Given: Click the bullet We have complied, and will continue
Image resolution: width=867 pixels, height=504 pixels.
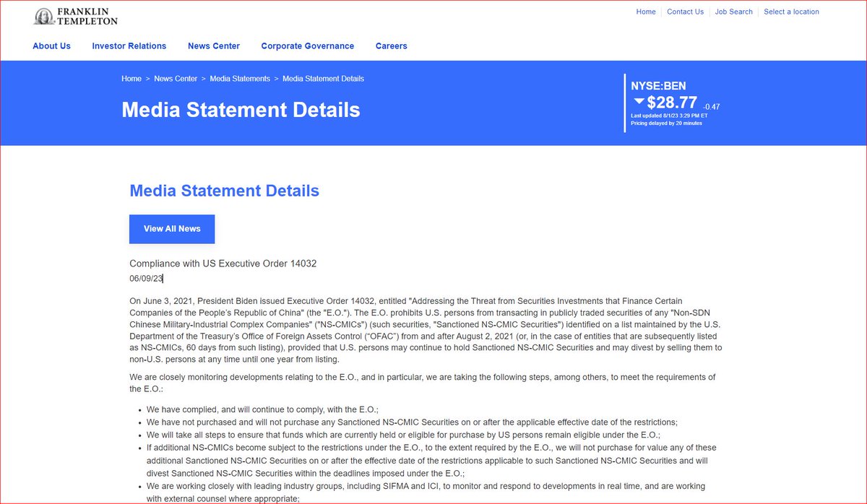Looking at the screenshot, I should click(262, 409).
